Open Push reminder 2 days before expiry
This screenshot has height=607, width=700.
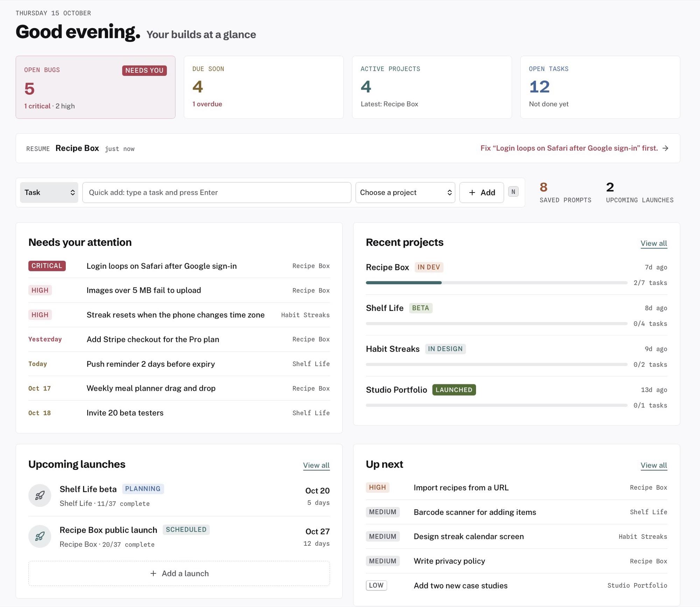[x=179, y=364]
